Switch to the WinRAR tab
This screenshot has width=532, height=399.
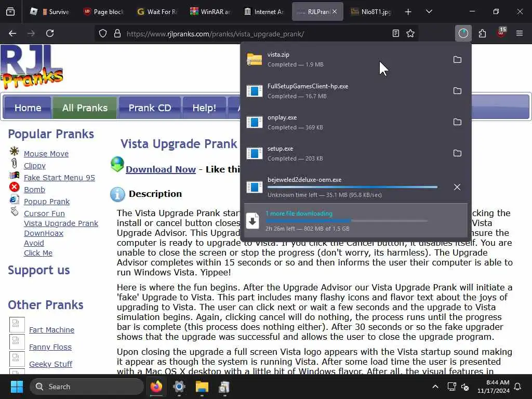click(x=210, y=11)
